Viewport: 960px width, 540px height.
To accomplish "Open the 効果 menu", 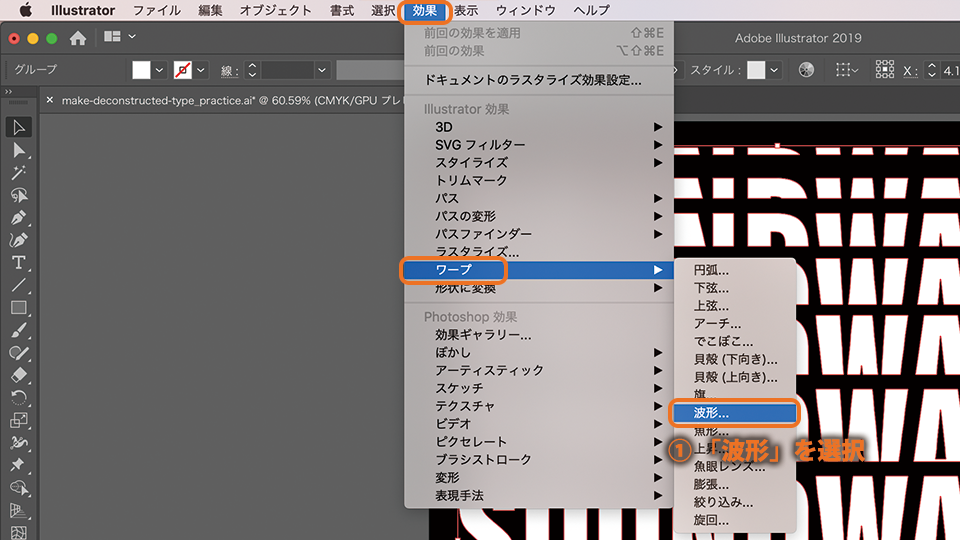I will pos(424,10).
